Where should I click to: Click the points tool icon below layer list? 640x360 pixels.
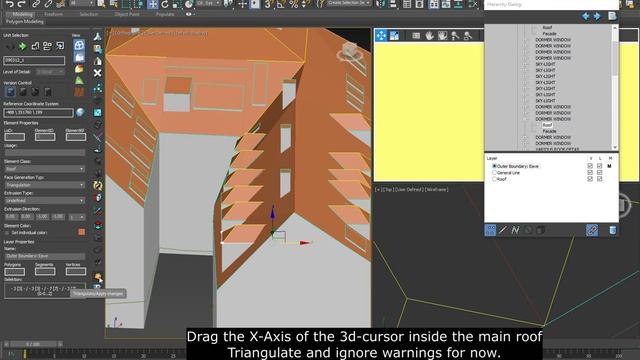tap(490, 230)
